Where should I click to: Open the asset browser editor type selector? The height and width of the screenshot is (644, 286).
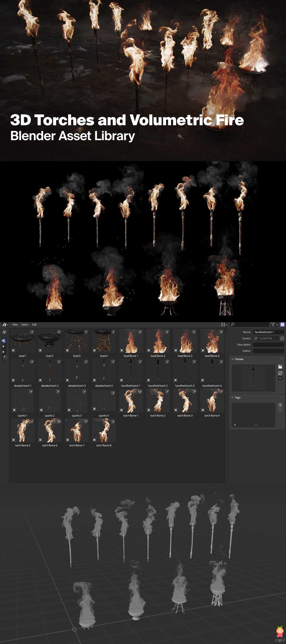pyautogui.click(x=5, y=325)
